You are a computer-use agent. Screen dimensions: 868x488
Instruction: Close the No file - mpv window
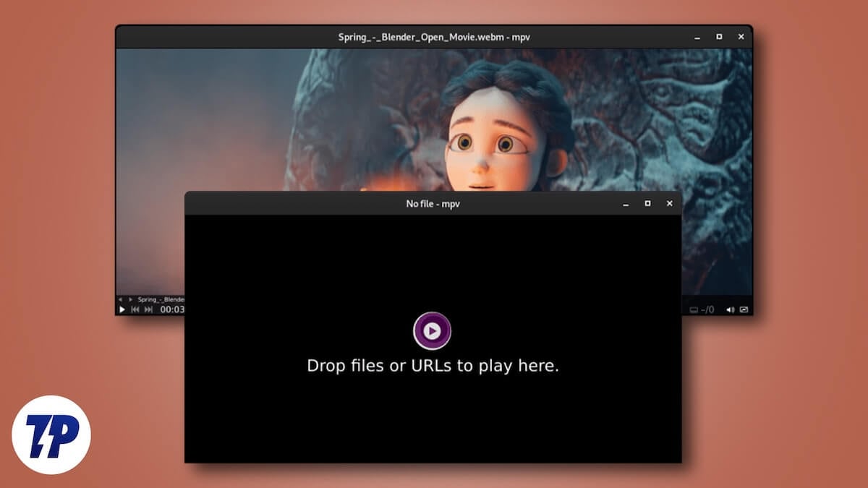pos(669,204)
